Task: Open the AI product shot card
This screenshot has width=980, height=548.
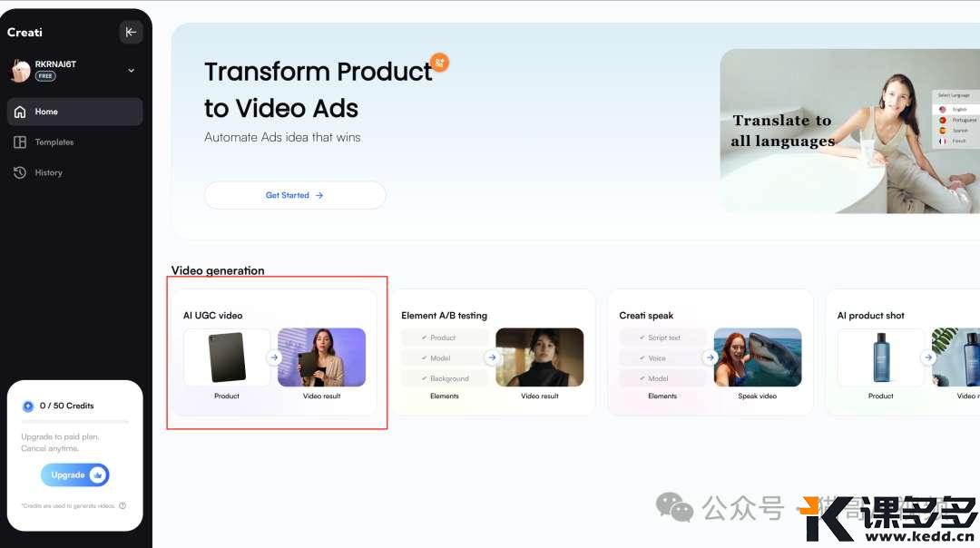Action: click(x=903, y=352)
